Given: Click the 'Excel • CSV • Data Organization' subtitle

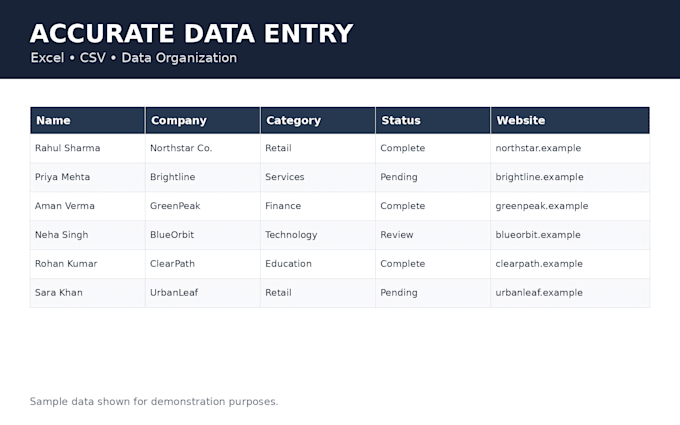Looking at the screenshot, I should (134, 58).
